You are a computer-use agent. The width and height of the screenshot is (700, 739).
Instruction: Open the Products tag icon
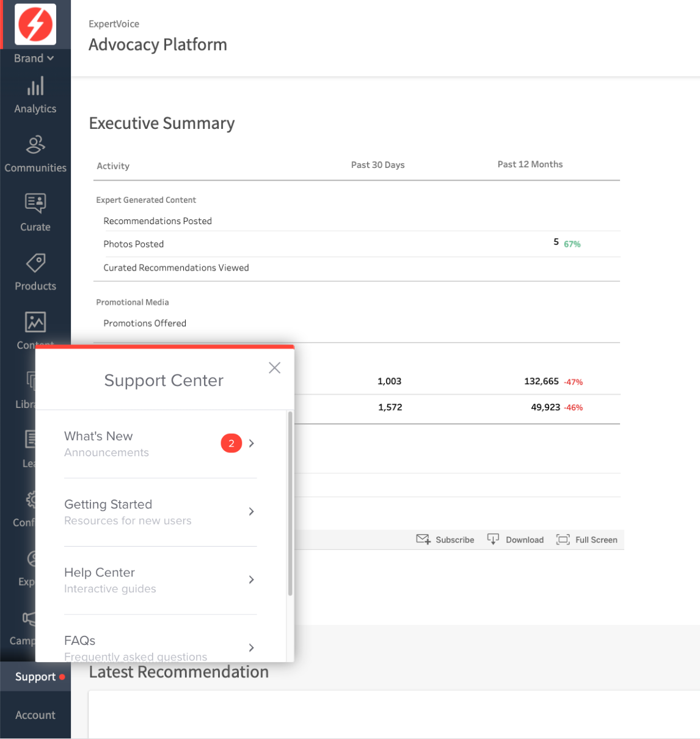click(35, 263)
